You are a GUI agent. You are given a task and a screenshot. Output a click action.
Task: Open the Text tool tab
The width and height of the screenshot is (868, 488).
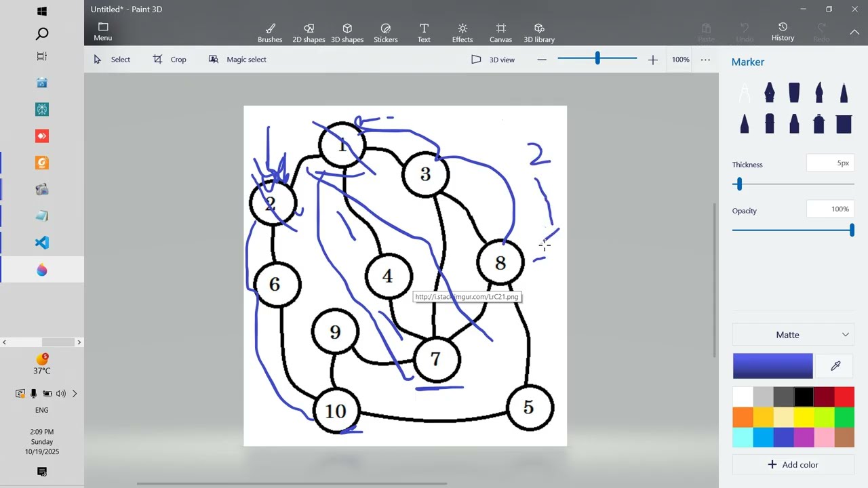click(x=424, y=33)
